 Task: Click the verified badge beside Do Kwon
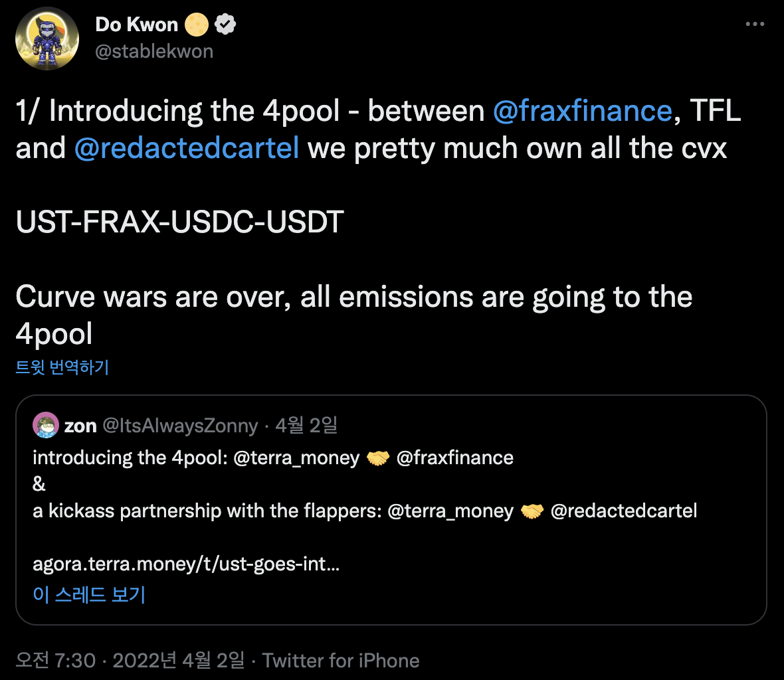[227, 25]
